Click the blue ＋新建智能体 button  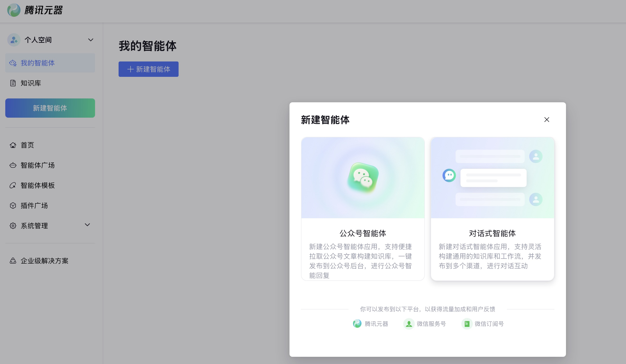[x=148, y=69]
